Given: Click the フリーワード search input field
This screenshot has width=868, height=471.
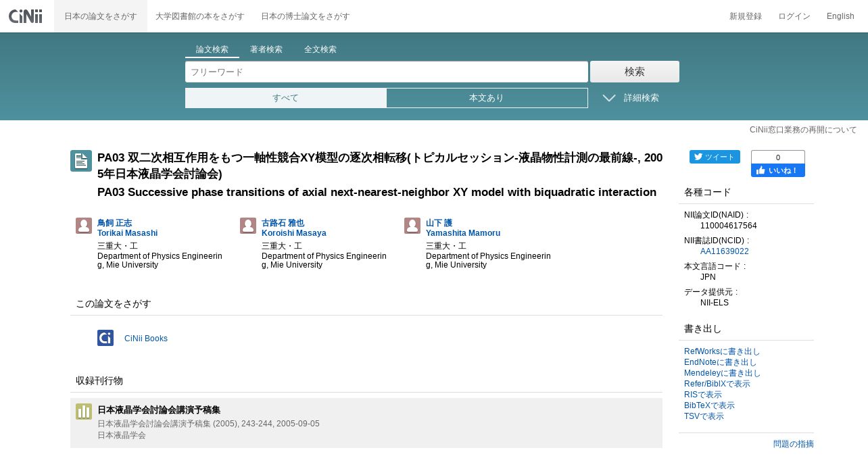Looking at the screenshot, I should pyautogui.click(x=387, y=72).
